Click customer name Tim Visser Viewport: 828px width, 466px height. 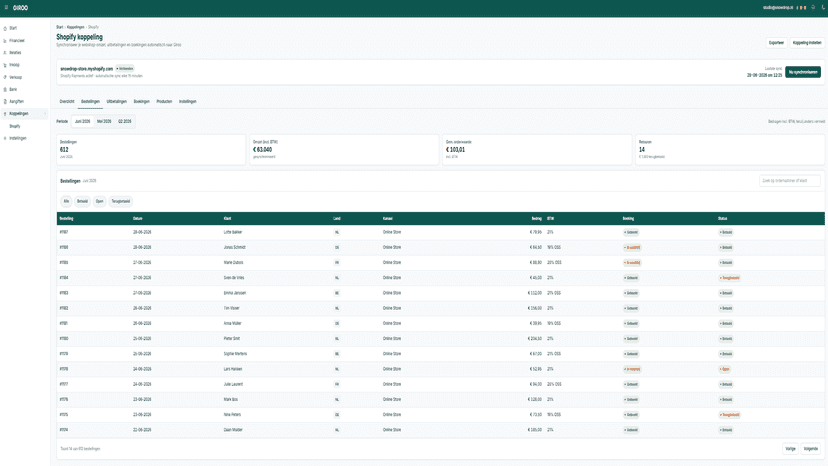tap(231, 309)
